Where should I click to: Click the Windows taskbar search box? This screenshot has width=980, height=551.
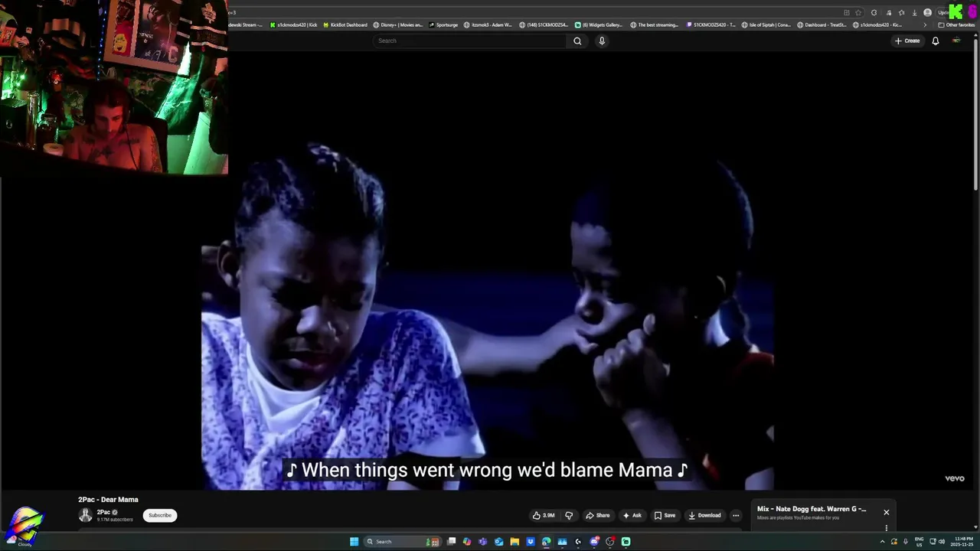(401, 541)
